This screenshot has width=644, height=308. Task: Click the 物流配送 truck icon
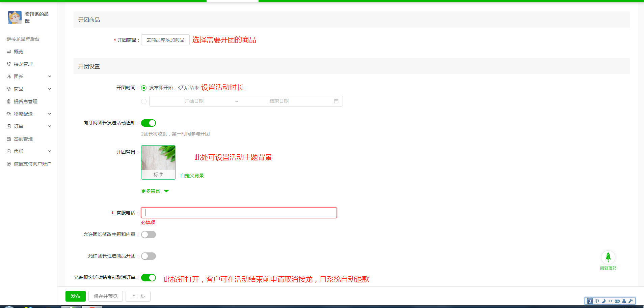click(x=9, y=114)
